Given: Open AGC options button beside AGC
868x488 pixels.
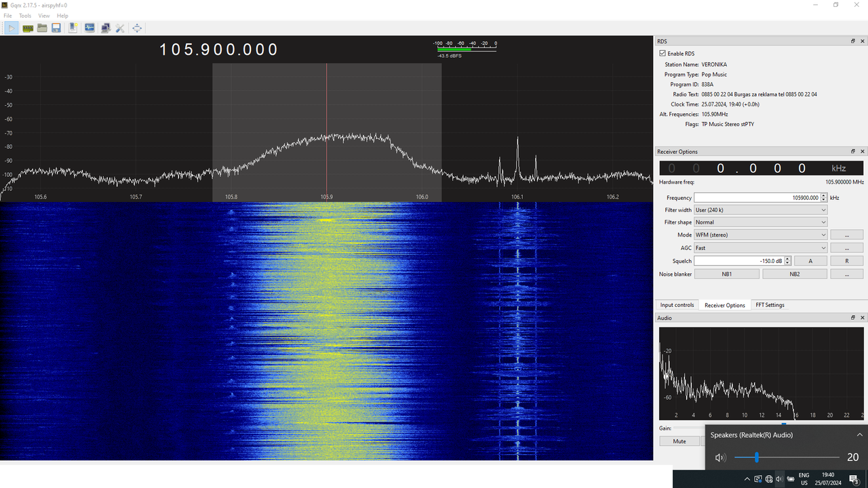Looking at the screenshot, I should coord(847,248).
